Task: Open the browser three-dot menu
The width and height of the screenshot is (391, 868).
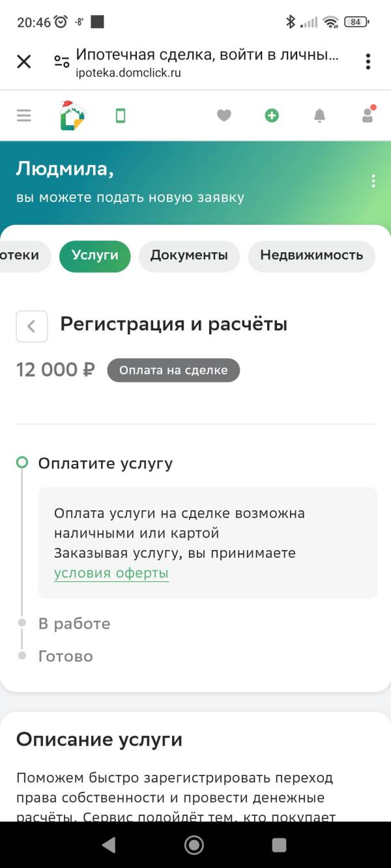Action: [368, 61]
